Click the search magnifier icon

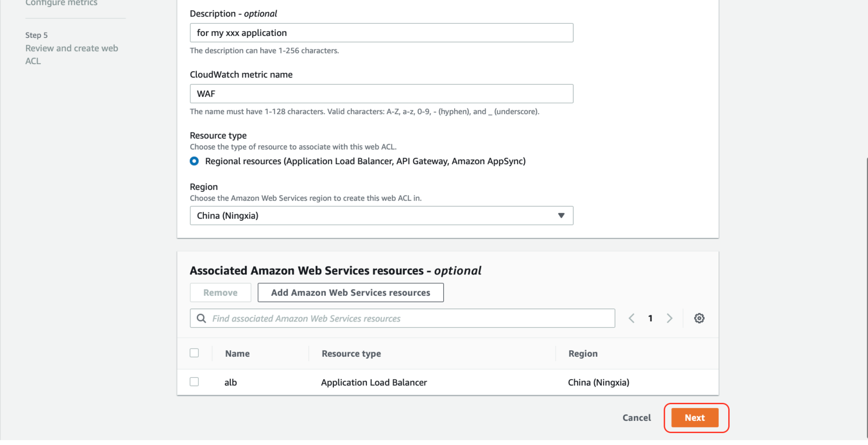click(x=201, y=318)
